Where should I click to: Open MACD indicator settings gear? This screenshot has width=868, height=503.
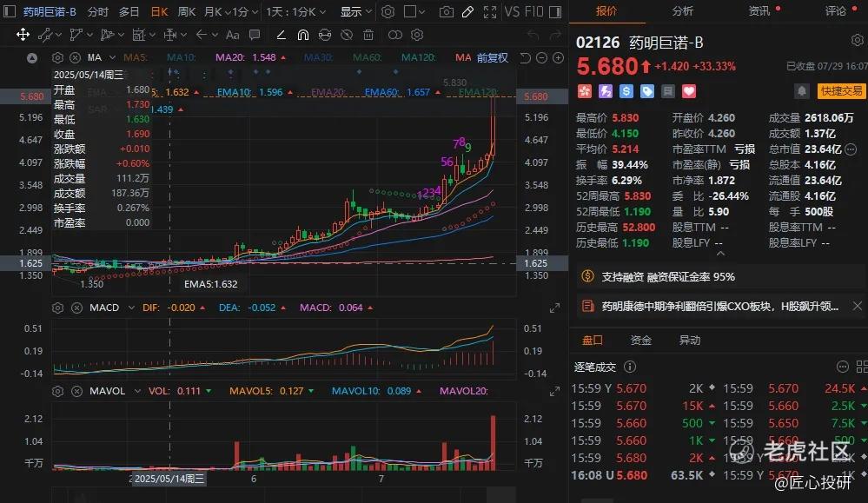click(x=57, y=308)
